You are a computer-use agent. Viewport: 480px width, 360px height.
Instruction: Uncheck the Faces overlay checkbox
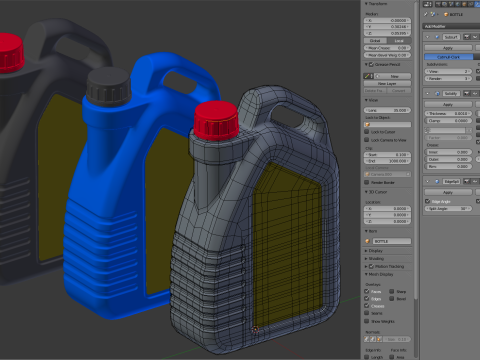click(367, 291)
